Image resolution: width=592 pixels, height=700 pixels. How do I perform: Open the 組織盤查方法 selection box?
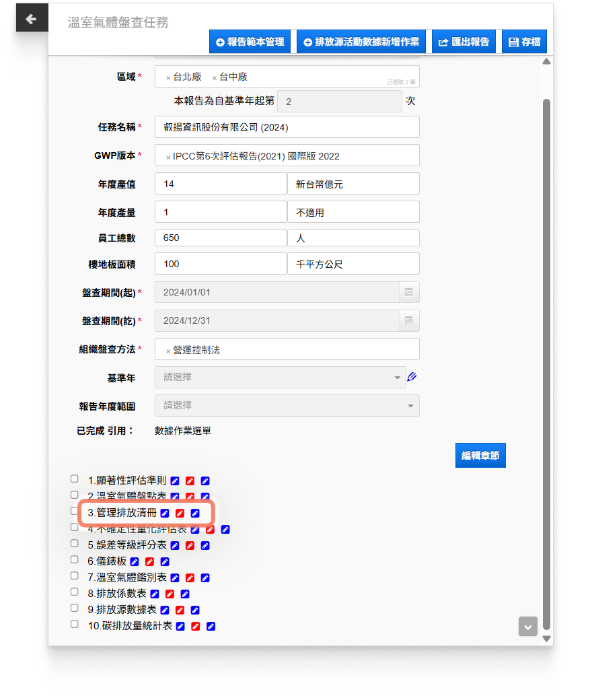point(287,349)
